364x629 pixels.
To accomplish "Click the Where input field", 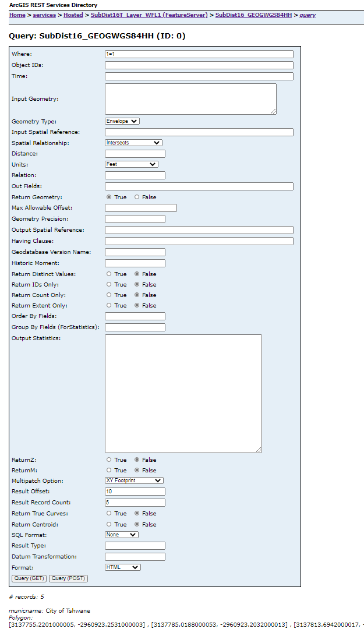I will tap(199, 54).
